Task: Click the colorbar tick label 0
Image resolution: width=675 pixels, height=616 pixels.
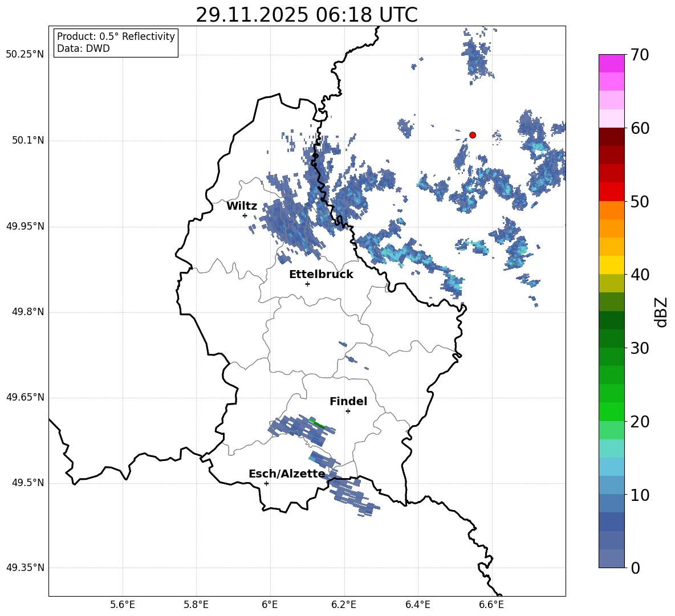Action: [x=636, y=568]
